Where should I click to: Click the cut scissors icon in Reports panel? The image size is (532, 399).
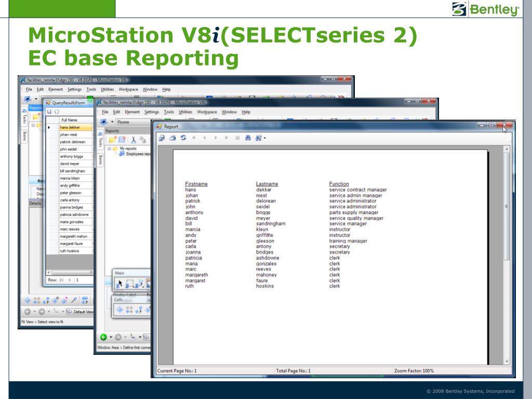point(134,139)
